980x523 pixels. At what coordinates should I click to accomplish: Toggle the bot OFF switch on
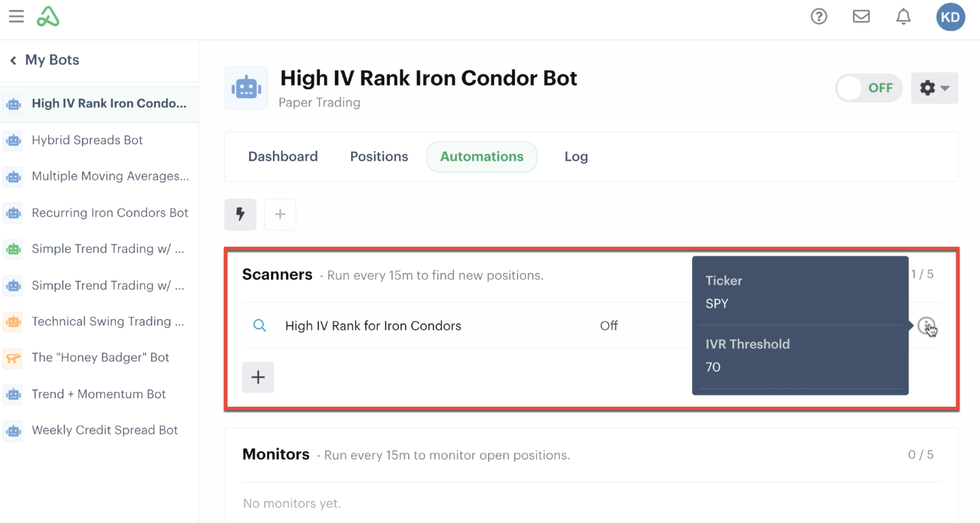pyautogui.click(x=868, y=88)
